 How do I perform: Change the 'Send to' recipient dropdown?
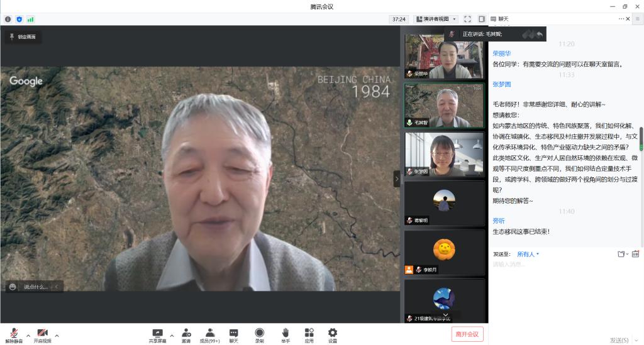(x=528, y=254)
